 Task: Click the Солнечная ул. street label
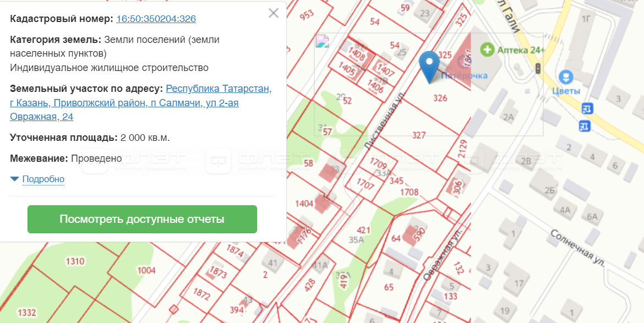tap(577, 248)
